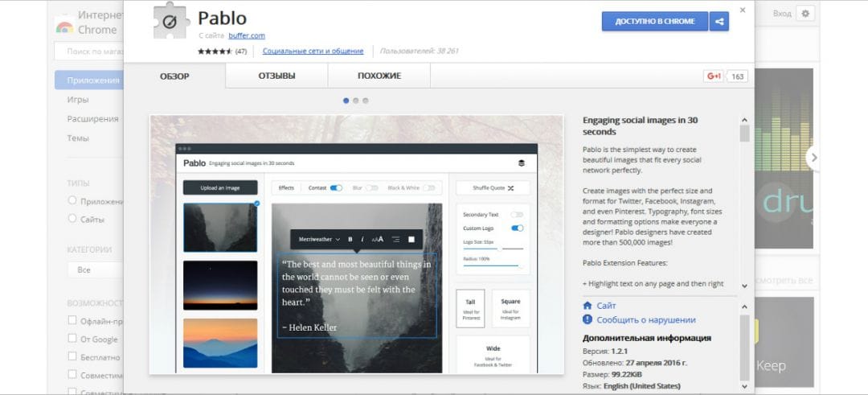Toggle the Black & White switch
This screenshot has height=395, width=868.
[x=429, y=187]
